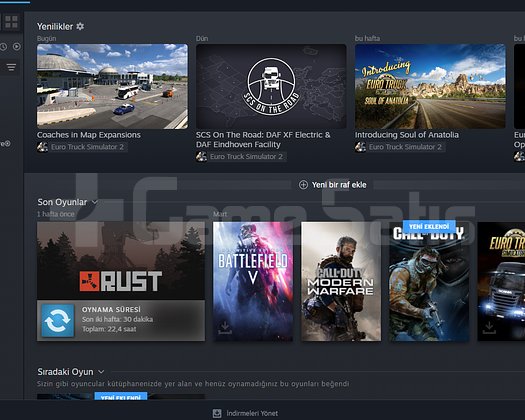
Task: Click the ready-to-play filter icon
Action: 16,47
